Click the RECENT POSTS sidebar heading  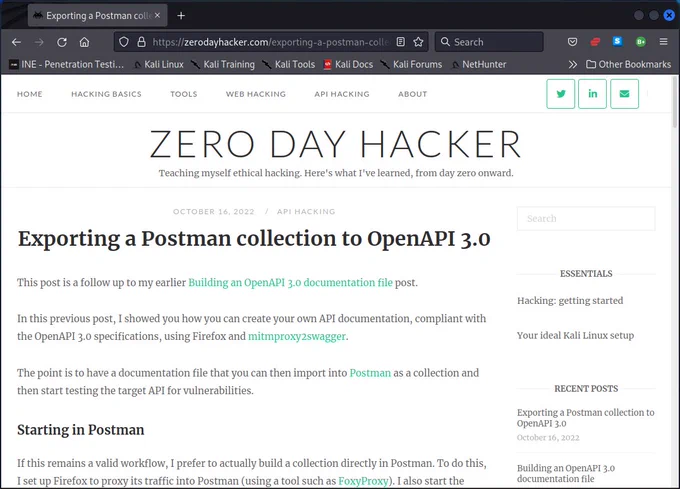tap(586, 388)
